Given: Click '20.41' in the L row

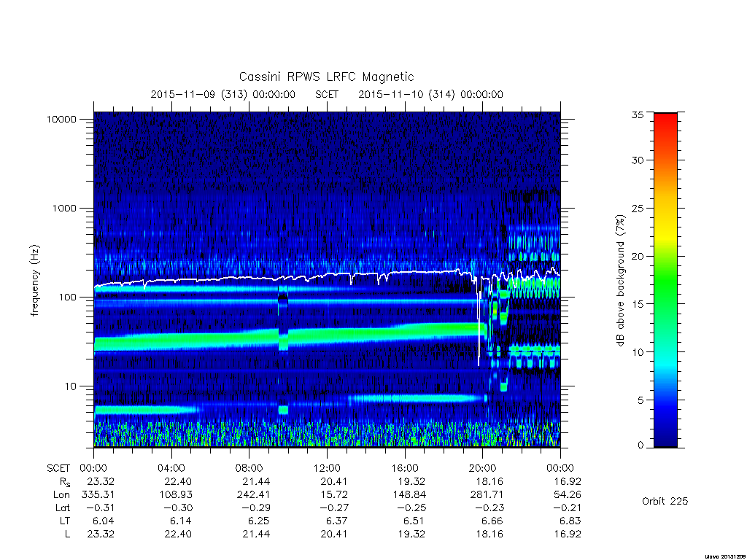Looking at the screenshot, I should point(334,534).
